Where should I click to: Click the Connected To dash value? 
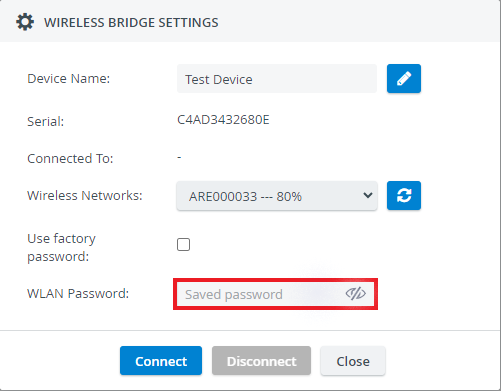tap(179, 157)
